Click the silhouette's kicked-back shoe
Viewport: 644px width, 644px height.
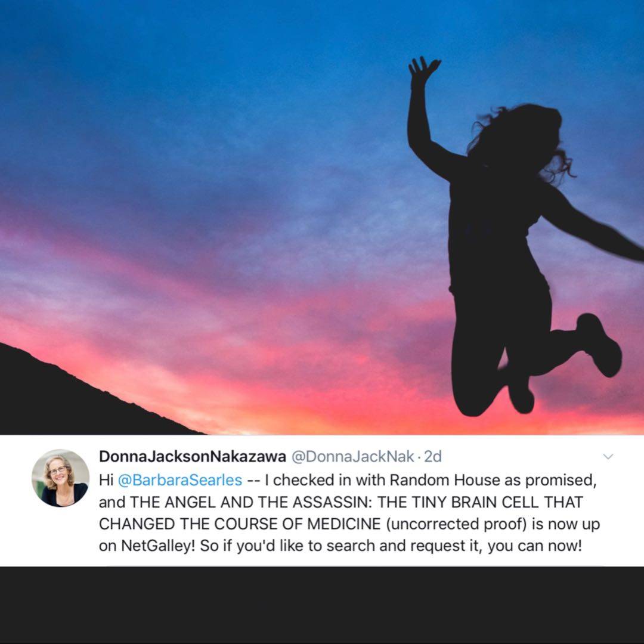(x=599, y=344)
